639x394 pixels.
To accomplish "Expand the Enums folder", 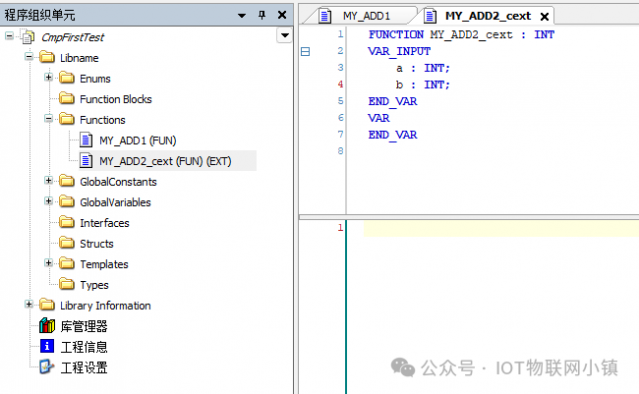I will 48,77.
